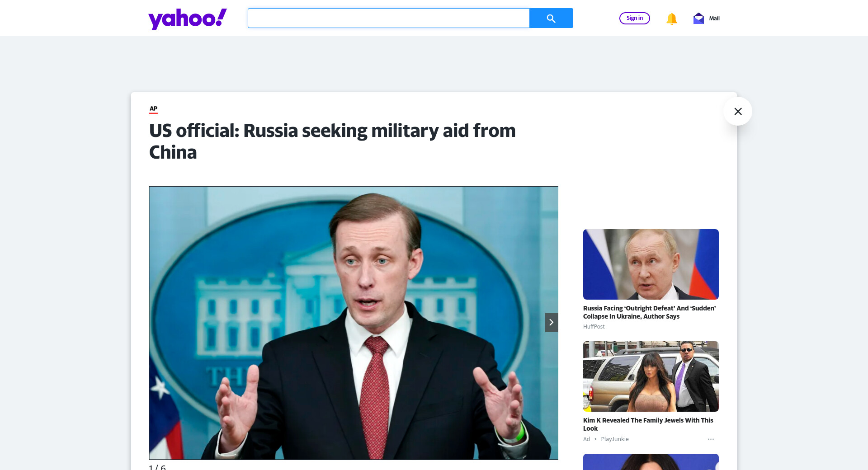Viewport: 868px width, 470px height.
Task: Open ad options for PlayJunkie ad
Action: click(711, 439)
